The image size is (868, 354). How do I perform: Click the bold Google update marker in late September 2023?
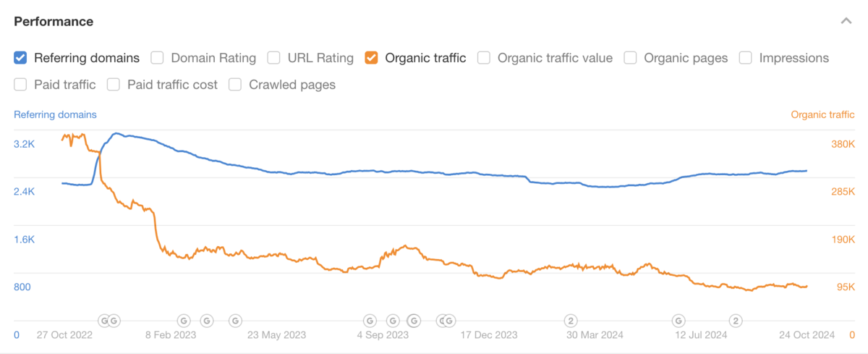coord(414,320)
